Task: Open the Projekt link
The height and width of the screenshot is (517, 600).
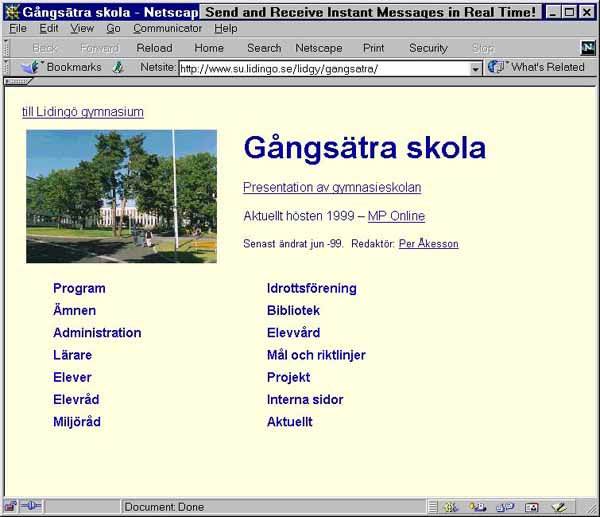Action: click(x=289, y=377)
